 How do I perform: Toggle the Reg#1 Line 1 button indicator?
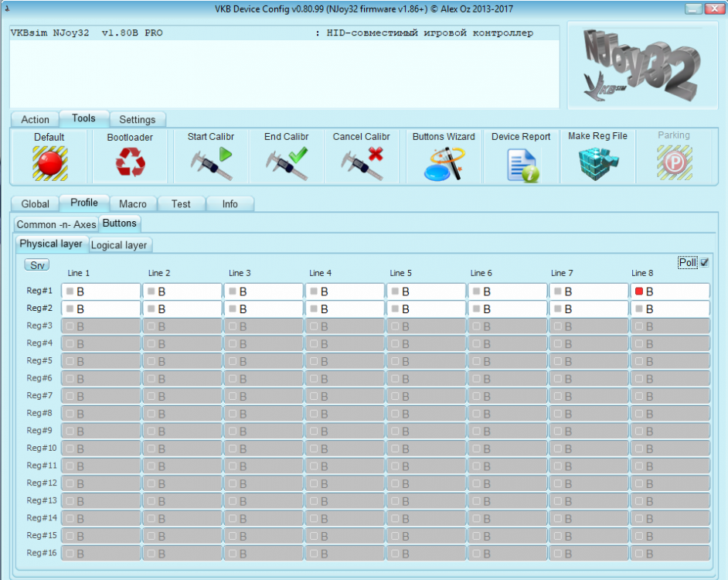pyautogui.click(x=70, y=292)
